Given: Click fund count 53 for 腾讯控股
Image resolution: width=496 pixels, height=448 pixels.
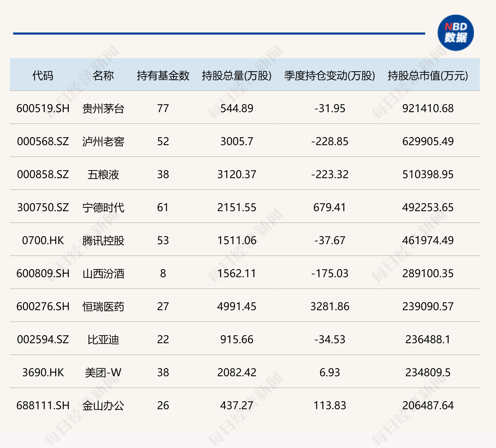Looking at the screenshot, I should click(x=163, y=241).
